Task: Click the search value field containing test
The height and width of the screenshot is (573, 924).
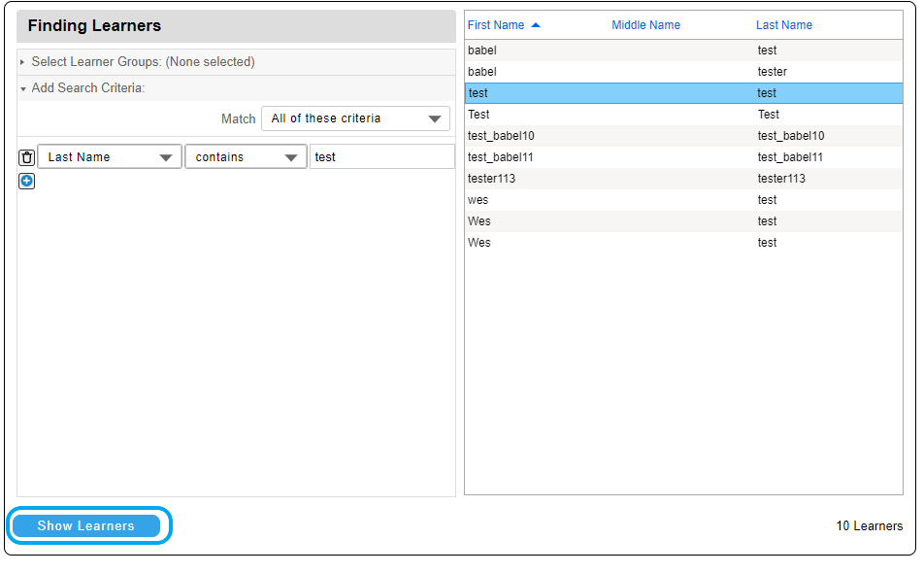Action: (x=381, y=156)
